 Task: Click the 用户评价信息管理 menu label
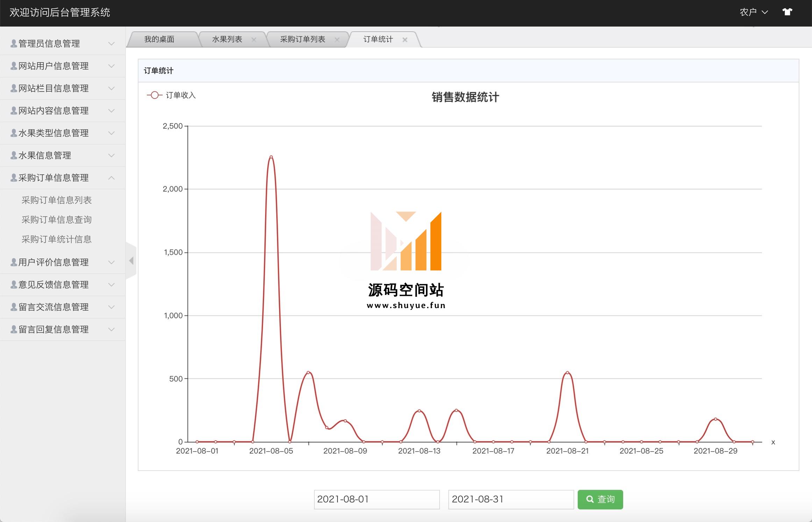coord(54,262)
